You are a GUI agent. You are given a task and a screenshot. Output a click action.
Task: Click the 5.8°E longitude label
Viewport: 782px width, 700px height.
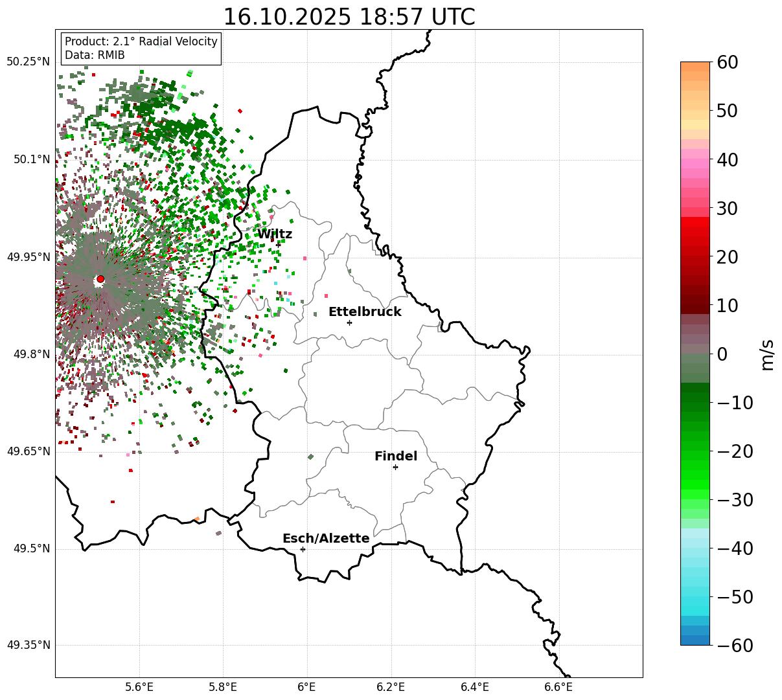pos(224,687)
